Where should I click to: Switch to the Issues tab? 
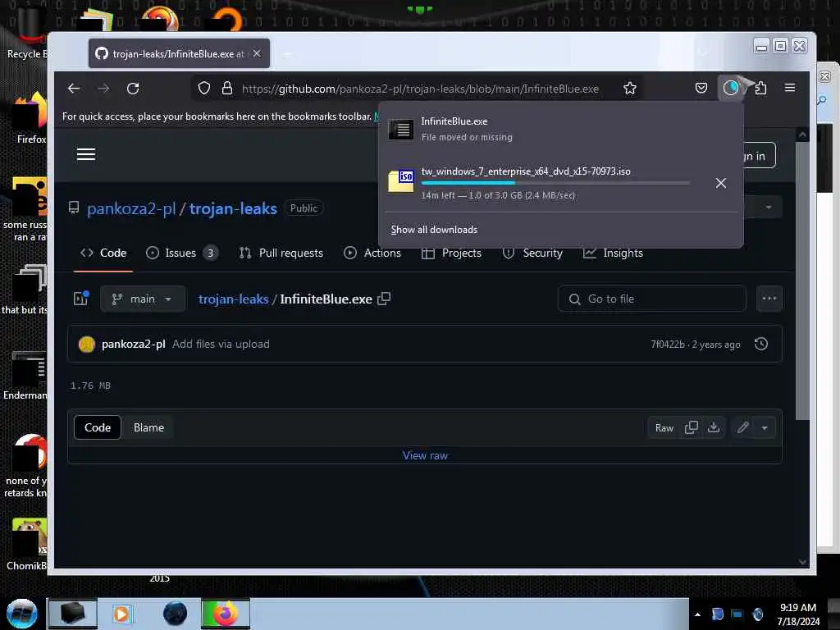pos(181,253)
